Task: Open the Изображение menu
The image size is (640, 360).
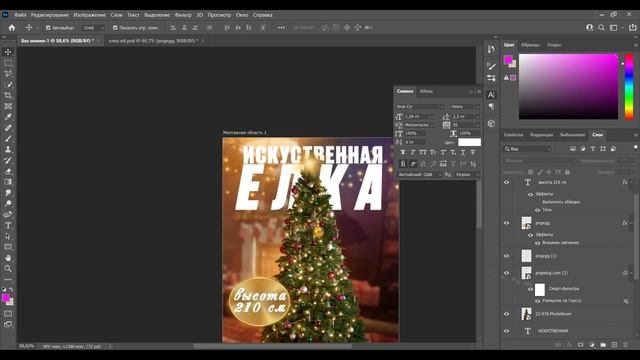Action: (89, 15)
